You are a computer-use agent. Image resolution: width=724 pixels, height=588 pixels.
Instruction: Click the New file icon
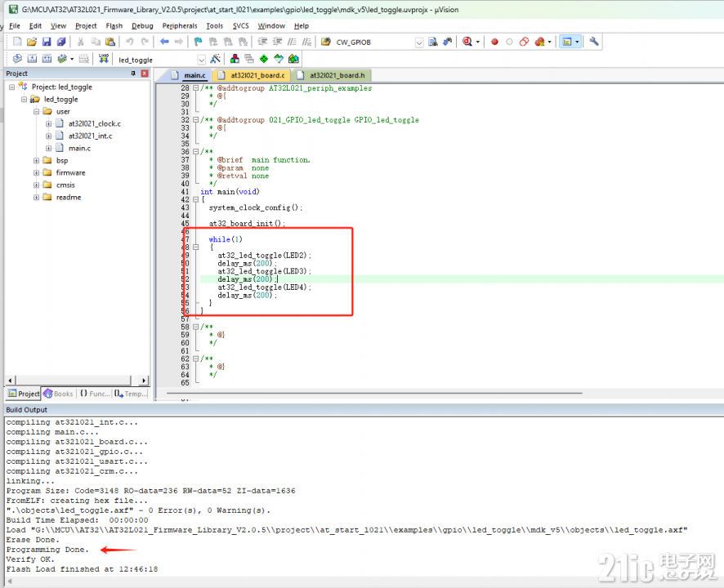point(17,42)
